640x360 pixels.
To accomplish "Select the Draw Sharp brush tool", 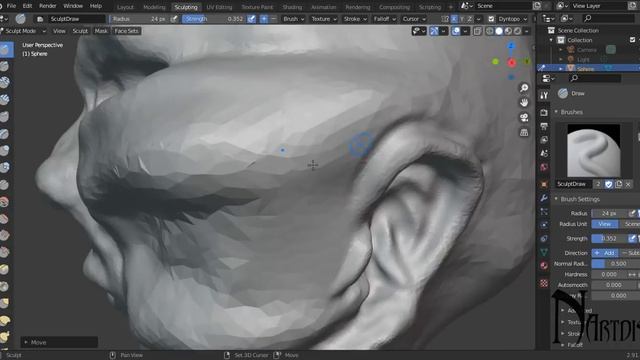I will [5, 66].
